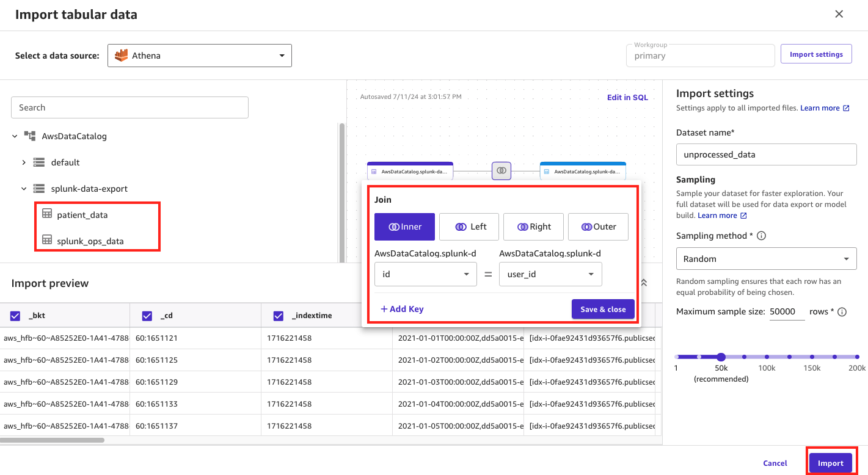This screenshot has width=868, height=475.
Task: Click the Import button
Action: click(831, 463)
